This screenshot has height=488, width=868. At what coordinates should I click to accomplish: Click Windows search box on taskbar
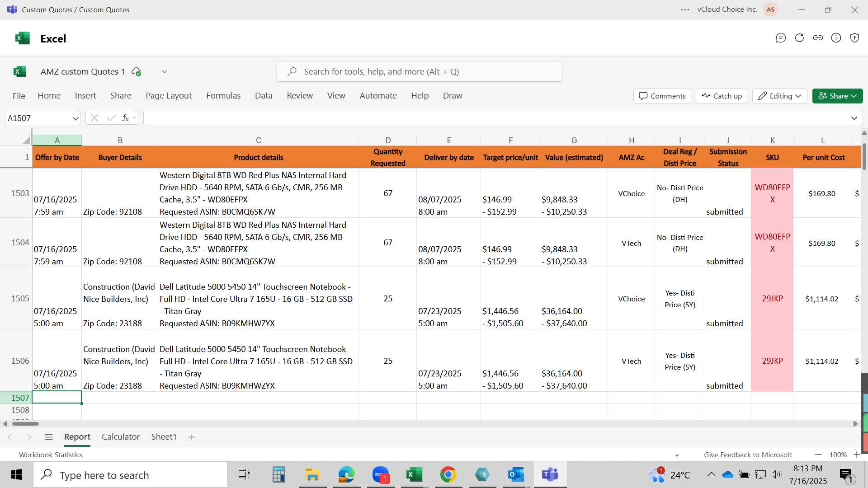[x=130, y=475]
